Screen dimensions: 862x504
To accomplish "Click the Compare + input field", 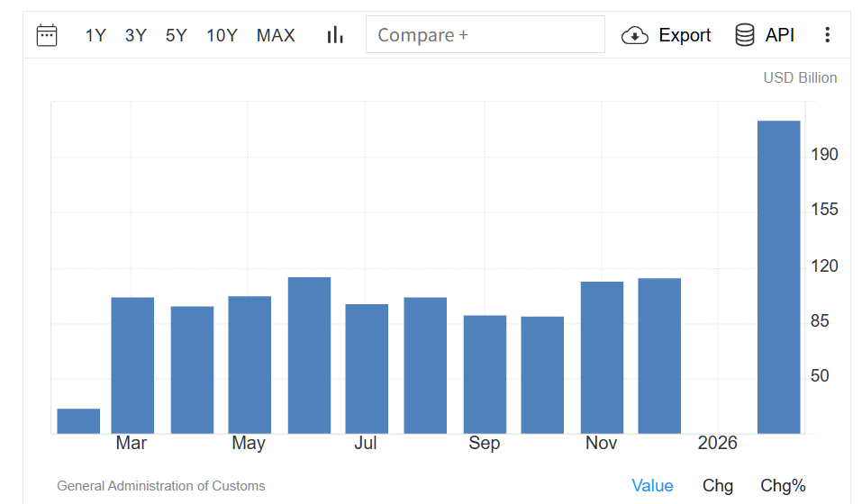I will pos(485,35).
